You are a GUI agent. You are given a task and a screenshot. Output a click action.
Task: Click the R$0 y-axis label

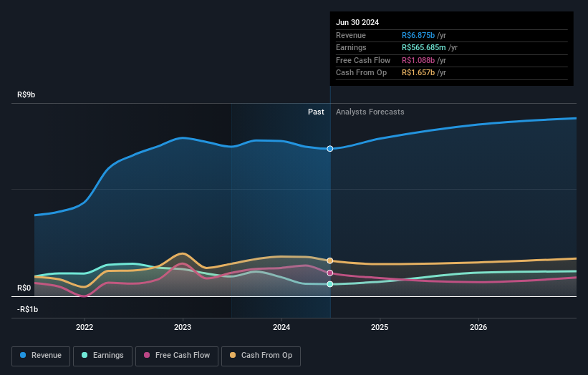coord(24,288)
